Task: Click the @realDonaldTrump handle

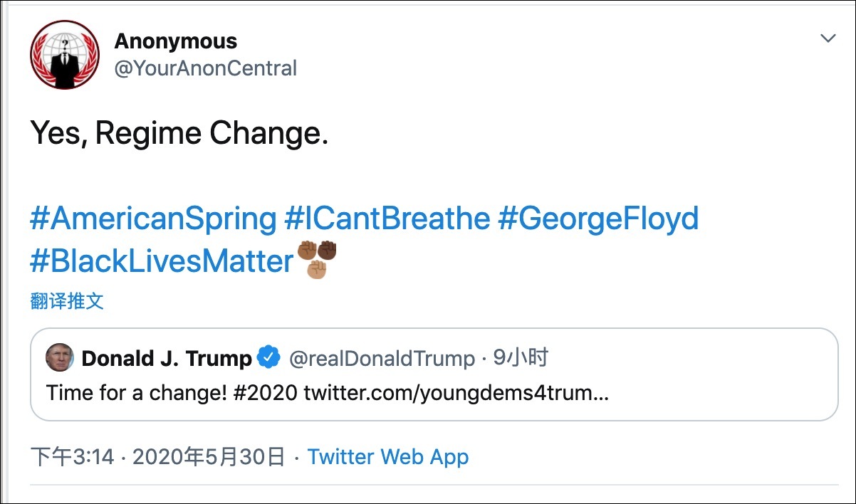Action: tap(382, 358)
